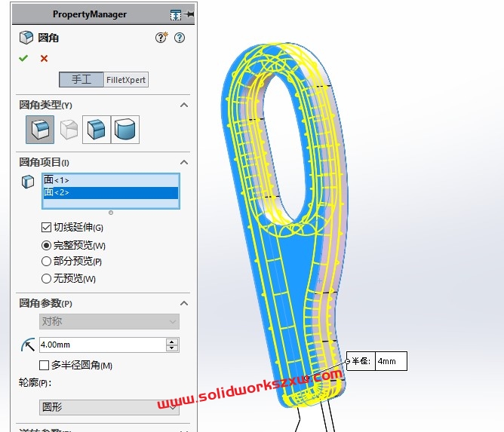The height and width of the screenshot is (432, 504).
Task: Select the 部分预览 partial preview option
Action: [47, 262]
